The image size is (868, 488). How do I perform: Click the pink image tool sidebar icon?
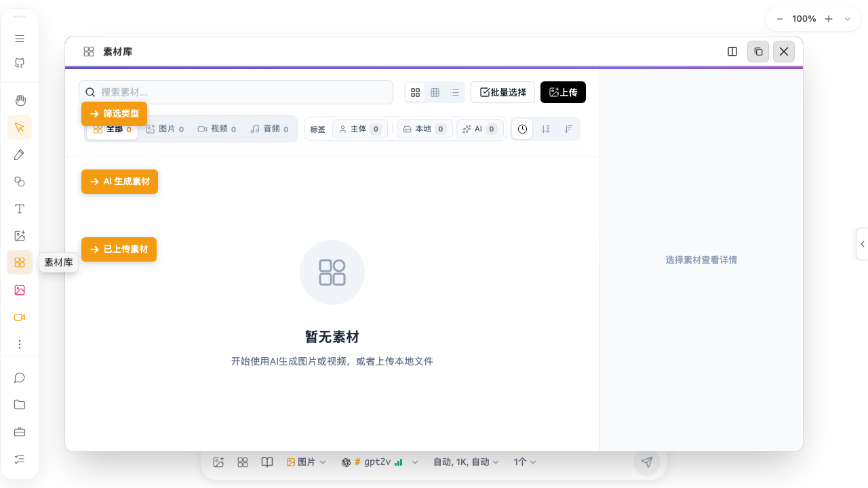pyautogui.click(x=20, y=290)
